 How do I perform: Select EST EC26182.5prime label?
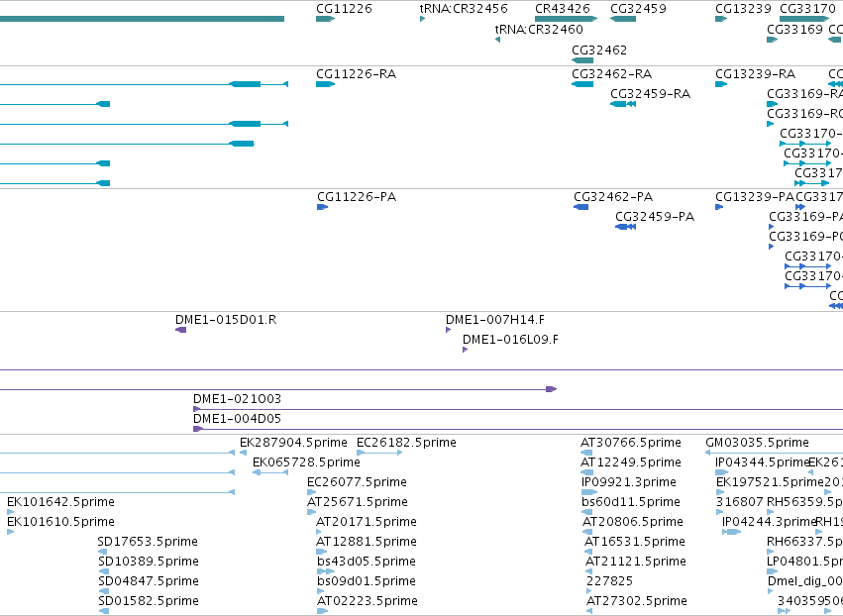click(x=406, y=443)
